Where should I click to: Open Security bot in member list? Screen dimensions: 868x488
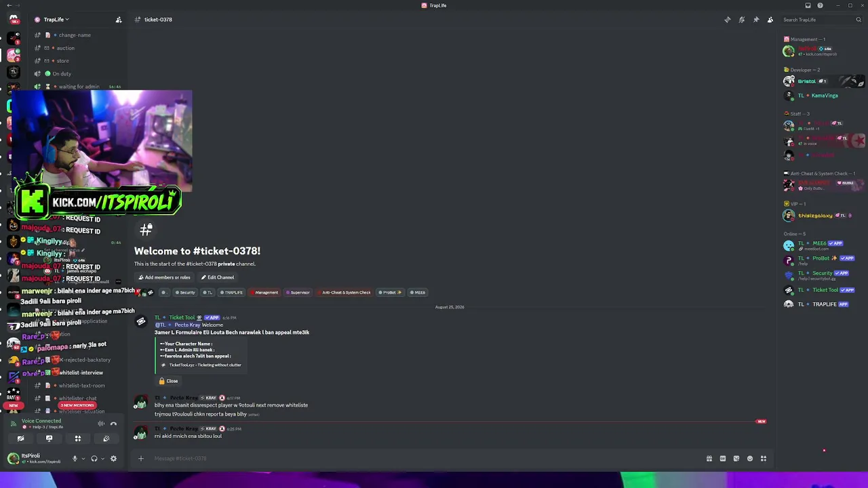[x=823, y=275]
